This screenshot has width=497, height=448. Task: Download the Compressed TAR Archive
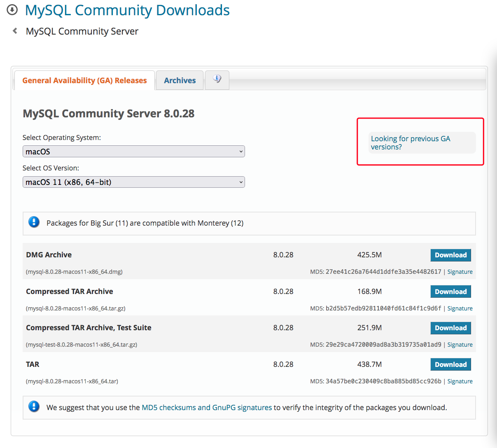(x=451, y=292)
